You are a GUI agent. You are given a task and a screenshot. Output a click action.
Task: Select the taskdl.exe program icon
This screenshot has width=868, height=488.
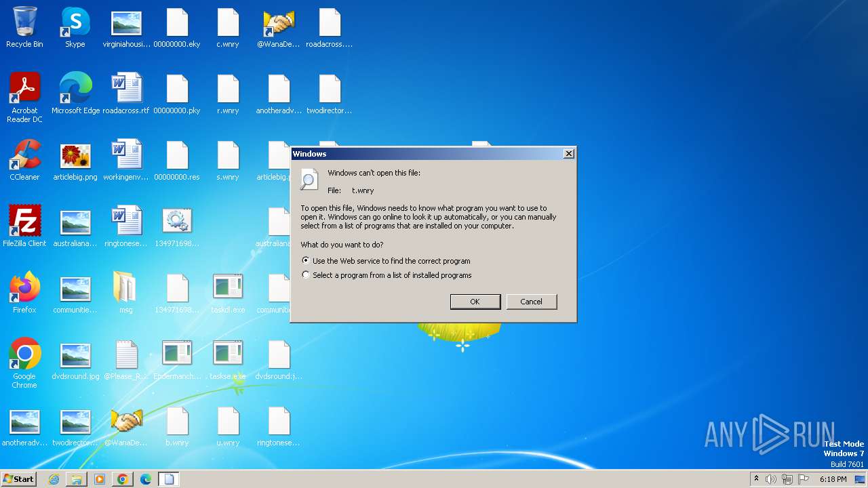[228, 293]
